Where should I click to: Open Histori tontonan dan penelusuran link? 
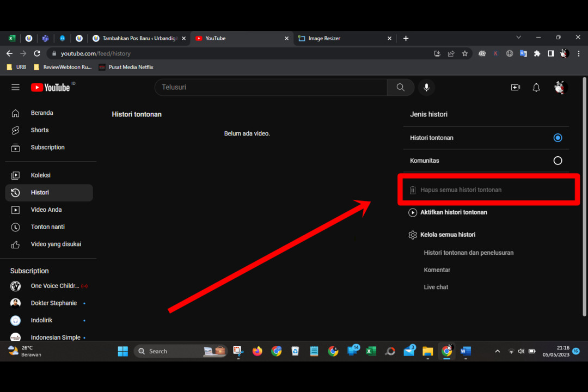[x=468, y=253]
